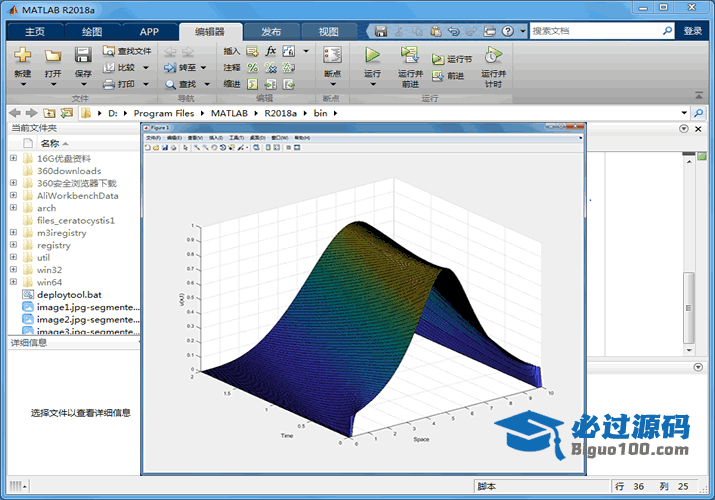
Task: Click the edit plot arrow in Figure 1
Action: (x=185, y=147)
